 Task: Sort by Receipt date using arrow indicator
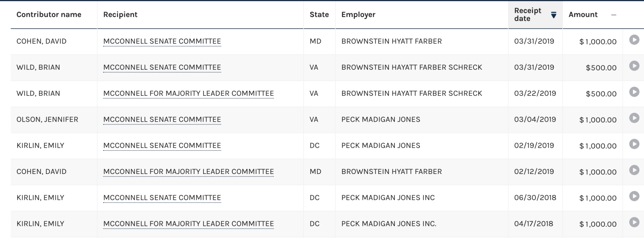(x=553, y=15)
